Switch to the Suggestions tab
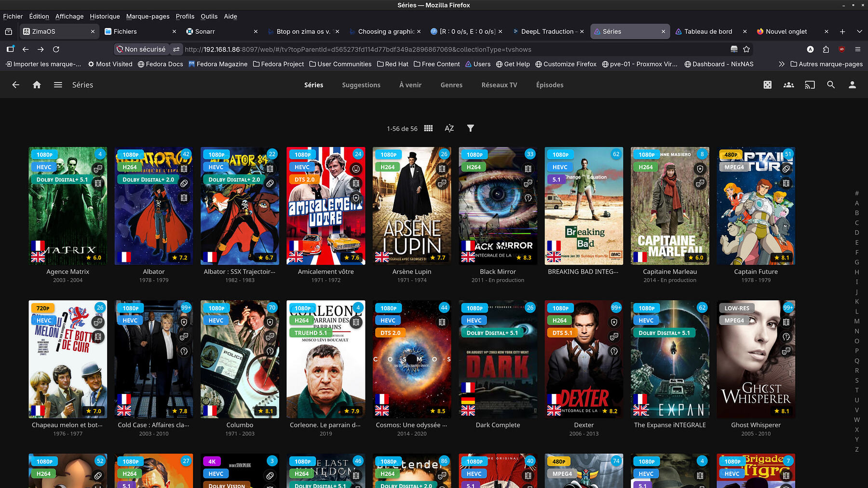Viewport: 868px width, 488px height. [x=361, y=85]
